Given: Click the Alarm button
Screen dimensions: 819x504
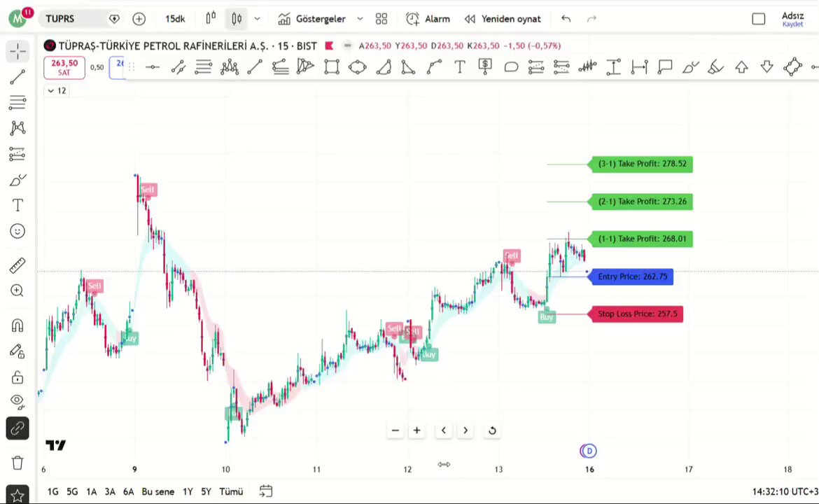Looking at the screenshot, I should point(428,19).
